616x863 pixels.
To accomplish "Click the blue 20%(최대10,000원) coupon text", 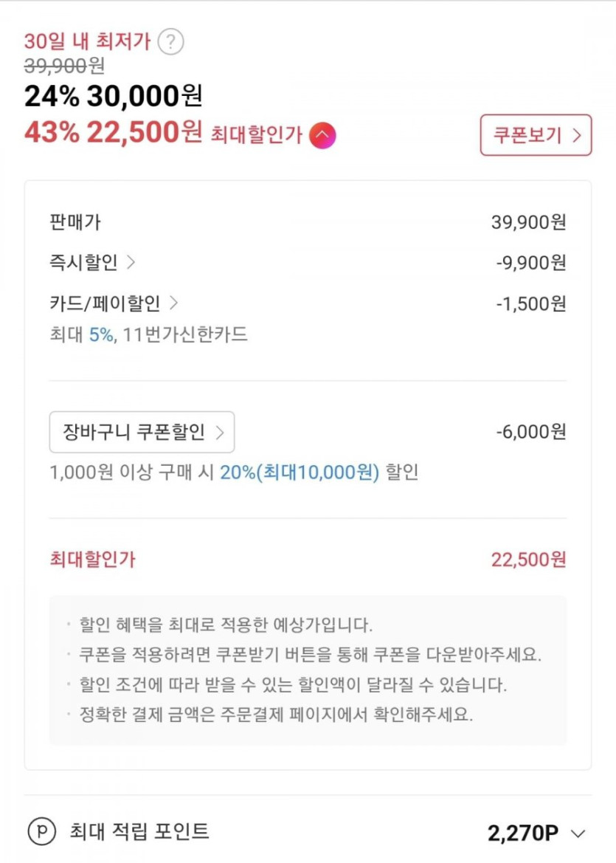I will click(x=300, y=472).
